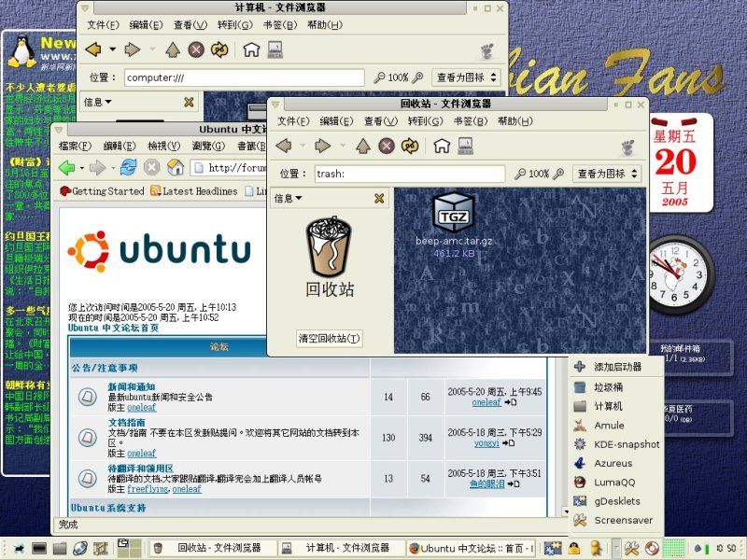This screenshot has height=560, width=747.
Task: Open Getting Started bookmark in Firefox
Action: tap(102, 191)
